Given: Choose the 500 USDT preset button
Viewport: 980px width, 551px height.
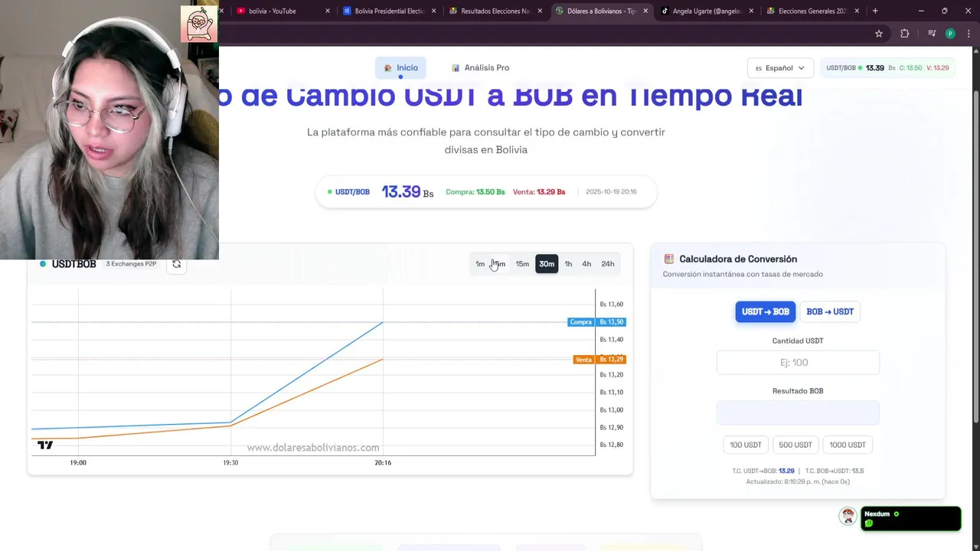Looking at the screenshot, I should [795, 445].
